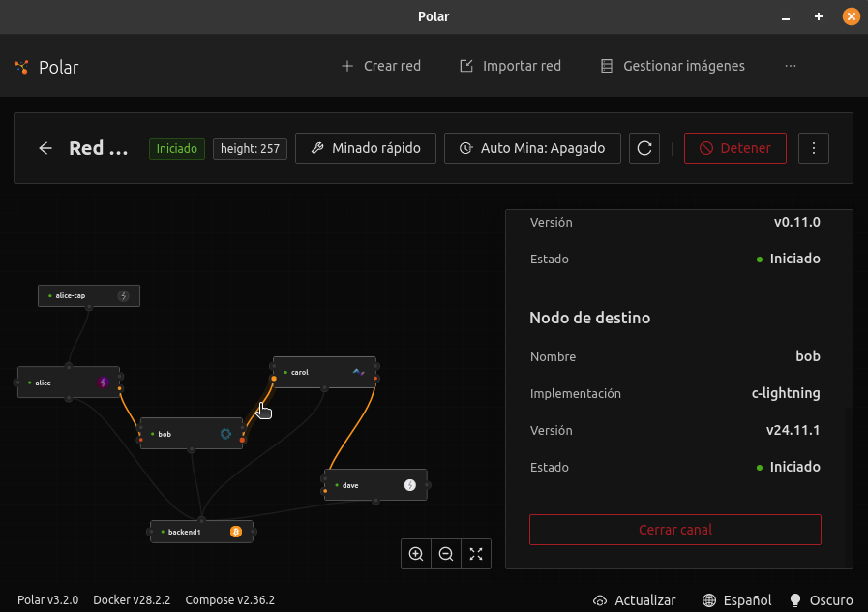This screenshot has width=868, height=612.
Task: Open the Español language dropdown
Action: (737, 600)
